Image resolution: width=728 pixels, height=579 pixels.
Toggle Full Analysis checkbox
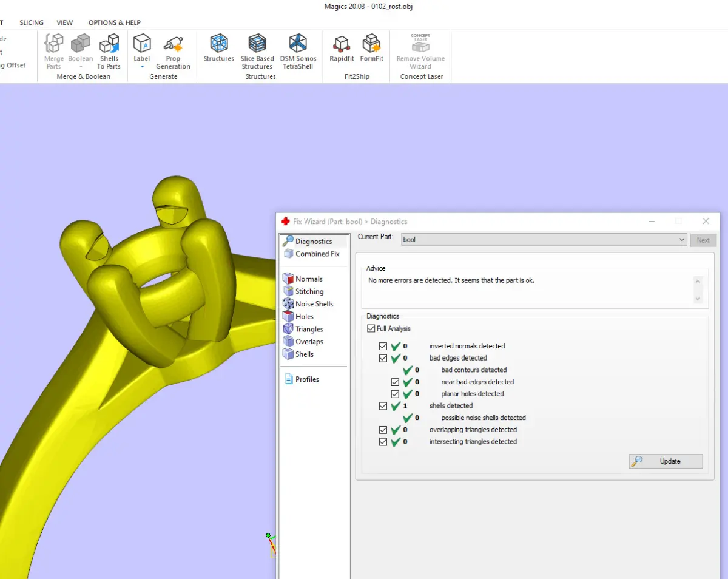(x=371, y=328)
